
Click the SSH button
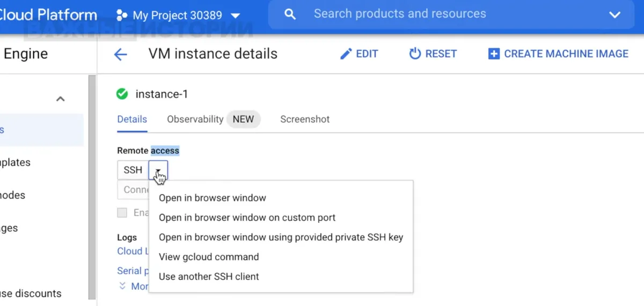(x=133, y=170)
